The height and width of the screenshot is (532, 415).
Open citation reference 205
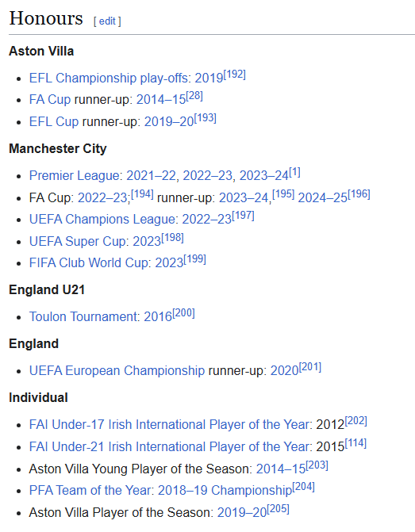click(279, 509)
